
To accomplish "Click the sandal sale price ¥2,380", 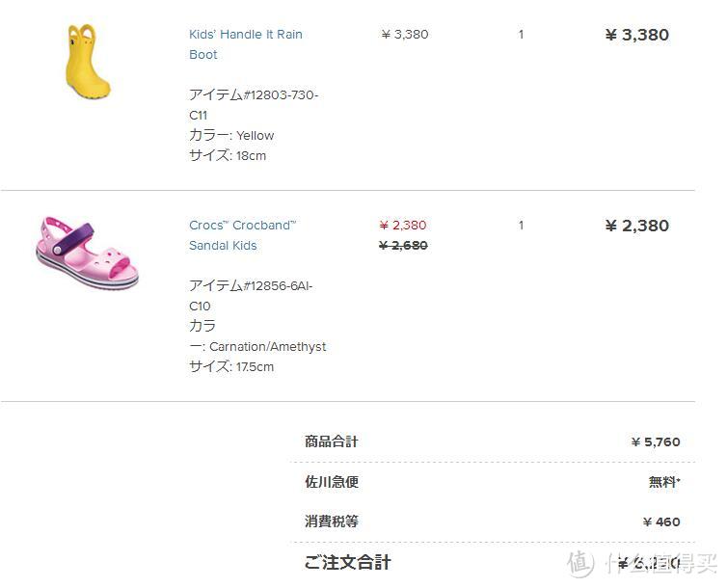I will pos(403,226).
